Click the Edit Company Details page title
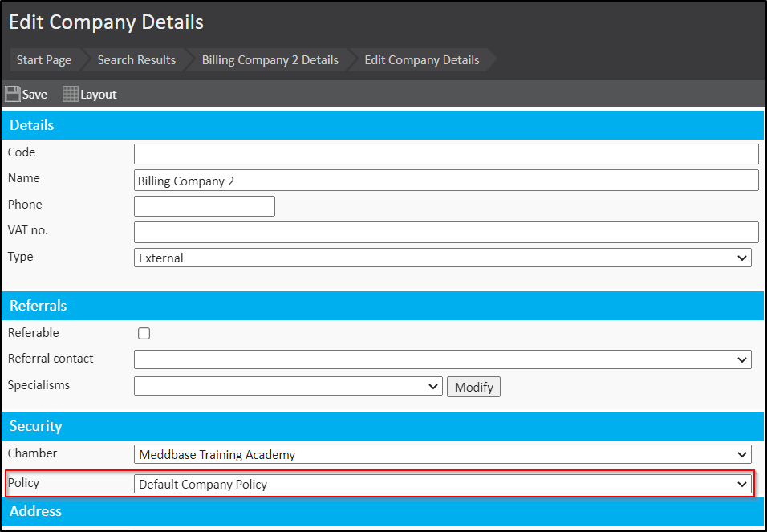This screenshot has height=532, width=767. pyautogui.click(x=106, y=22)
